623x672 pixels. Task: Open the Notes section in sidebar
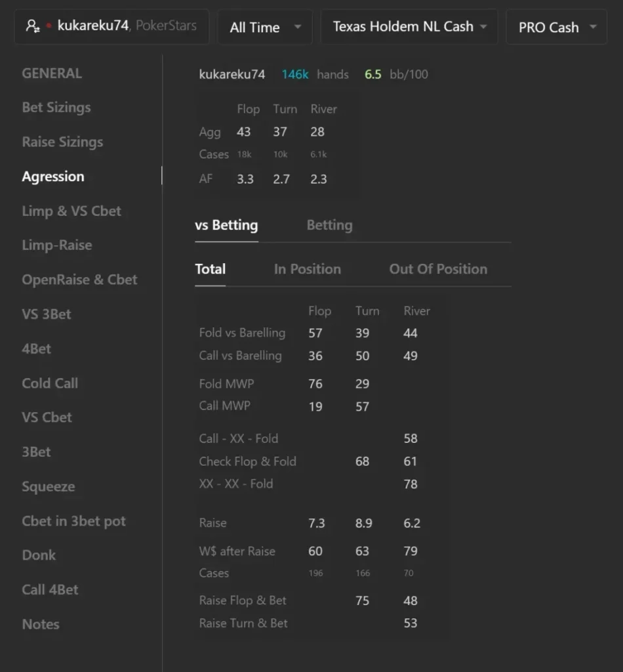tap(41, 625)
